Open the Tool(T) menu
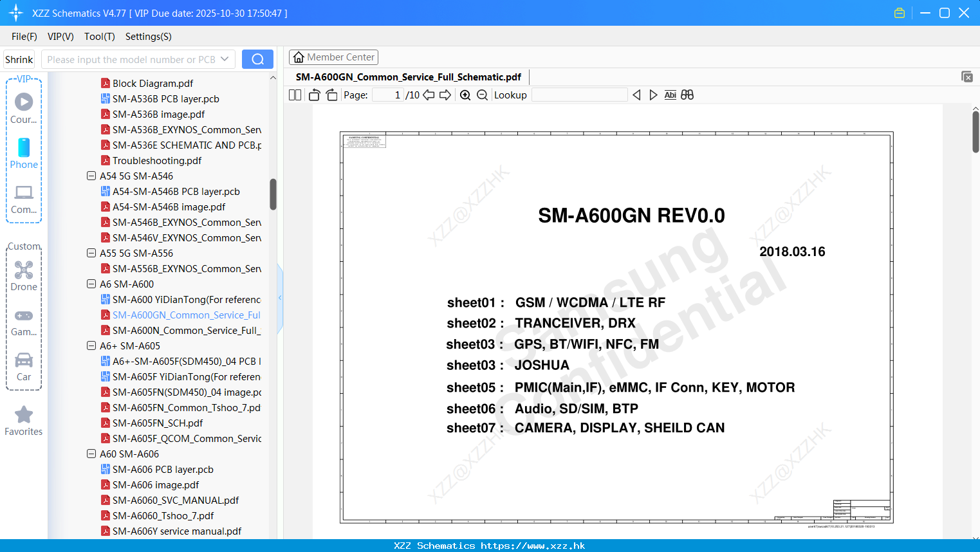The width and height of the screenshot is (980, 552). click(x=100, y=37)
